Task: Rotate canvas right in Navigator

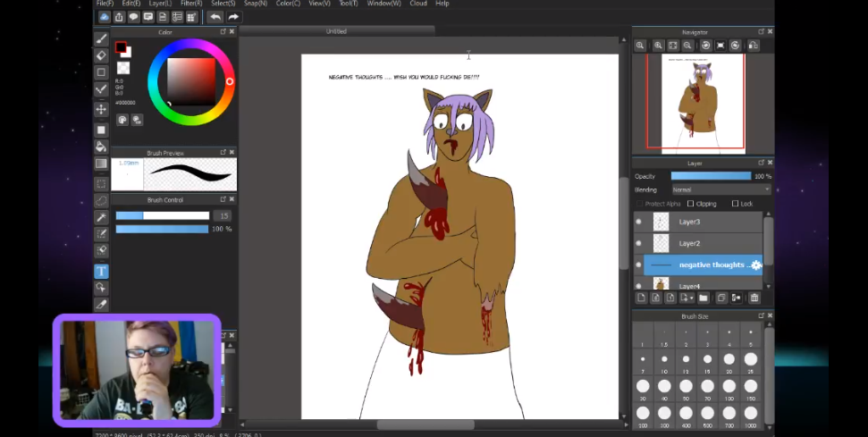Action: click(735, 46)
